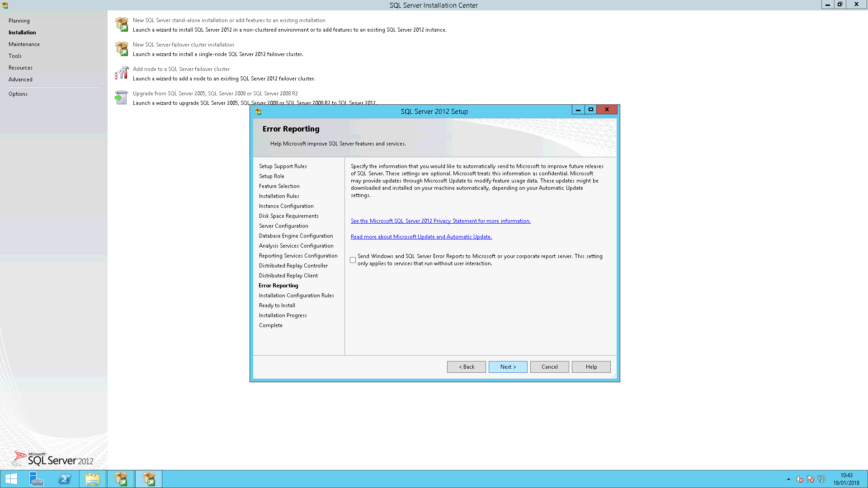Click the Installation Center title bar icon

pyautogui.click(x=5, y=5)
